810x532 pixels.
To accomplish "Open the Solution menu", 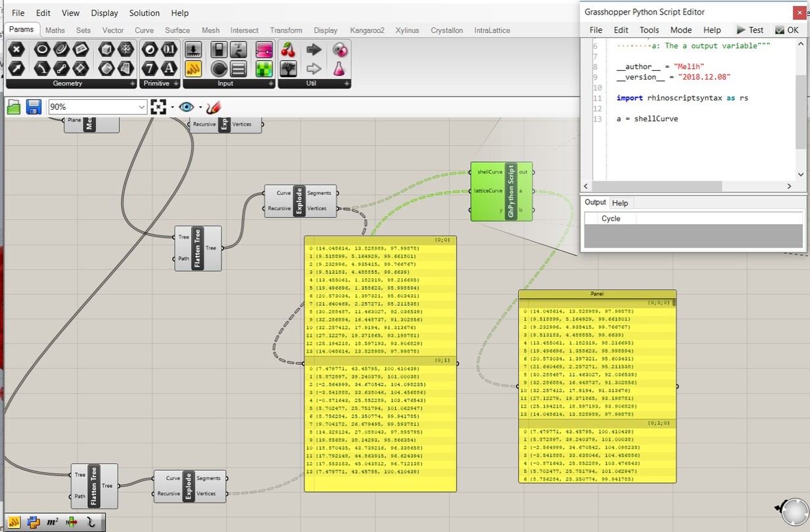I will point(144,12).
